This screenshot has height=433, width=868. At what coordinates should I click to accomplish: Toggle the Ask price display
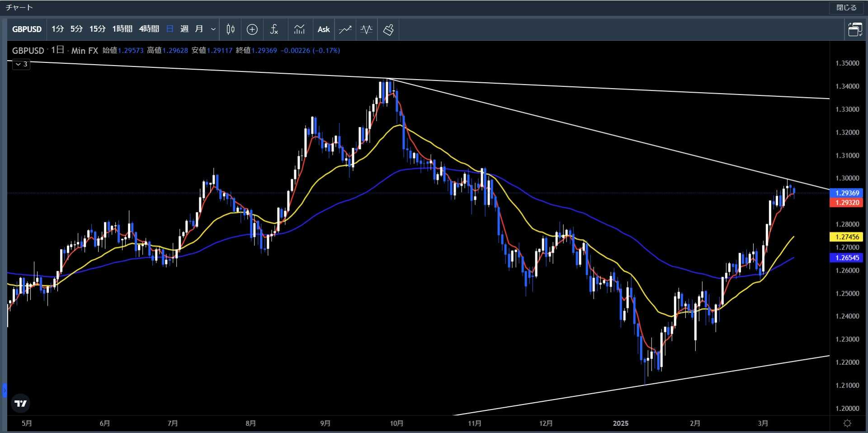[324, 29]
